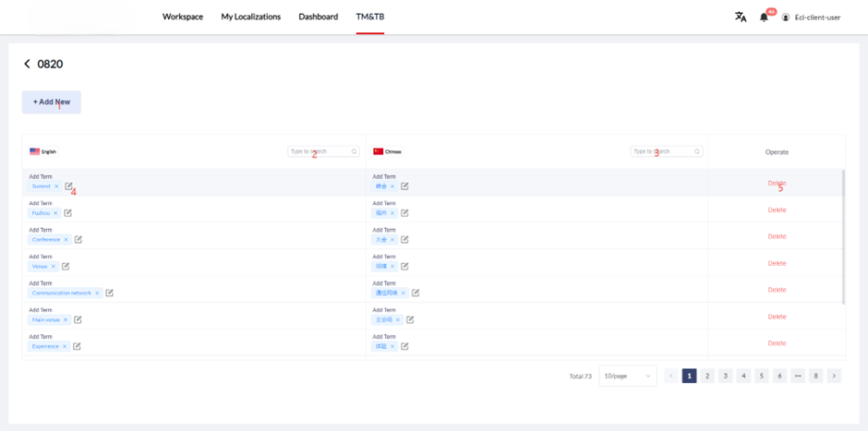The height and width of the screenshot is (431, 868).
Task: Open the My Localizations tab
Action: (x=250, y=17)
